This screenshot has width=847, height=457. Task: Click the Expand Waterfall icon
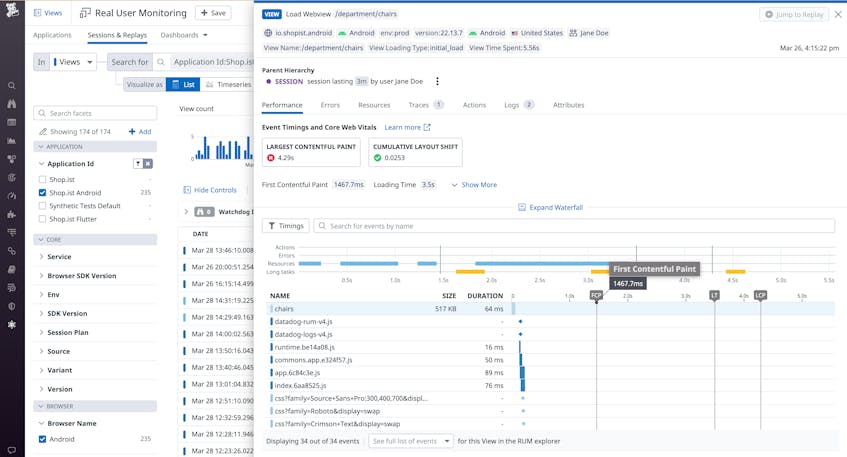(522, 207)
